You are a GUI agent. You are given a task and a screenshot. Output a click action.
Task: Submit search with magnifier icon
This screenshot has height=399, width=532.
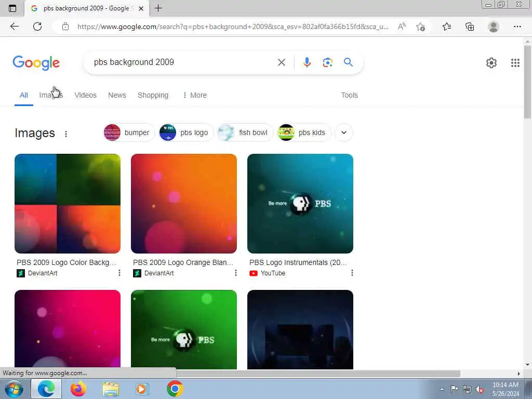coord(348,62)
